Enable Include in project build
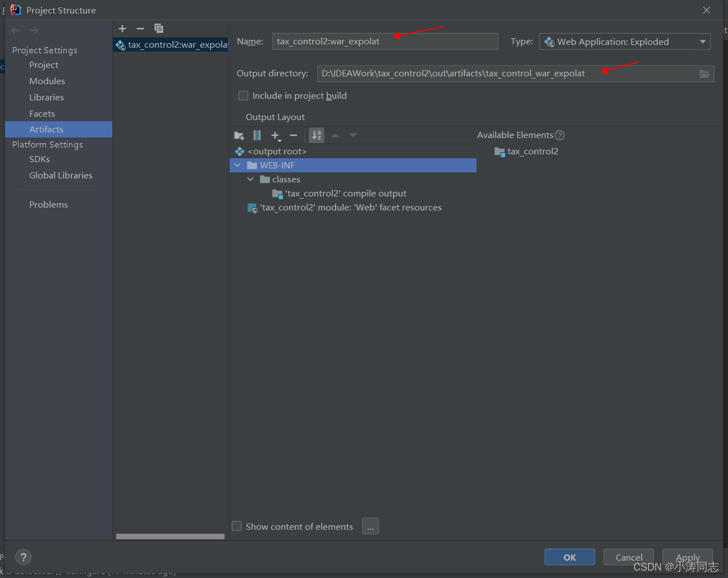 (x=244, y=96)
